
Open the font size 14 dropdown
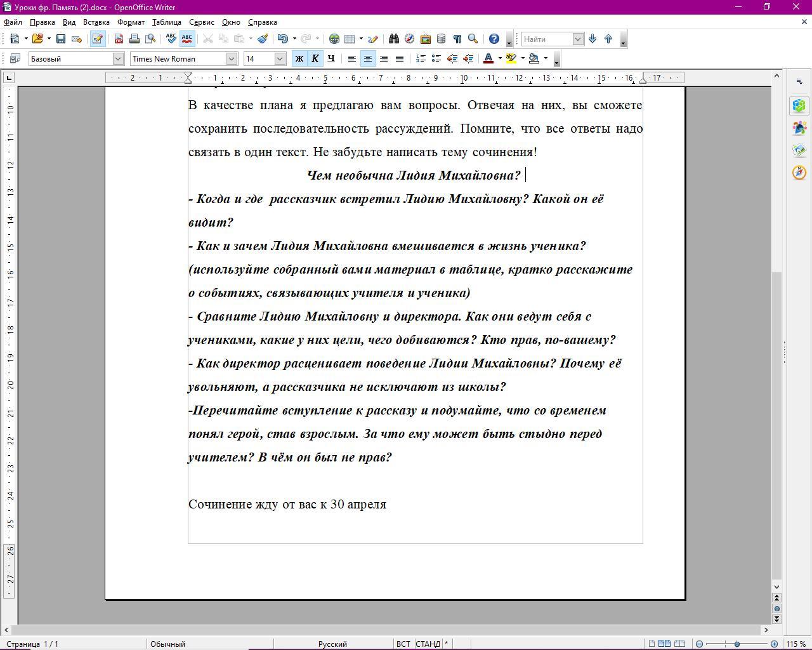[x=280, y=58]
